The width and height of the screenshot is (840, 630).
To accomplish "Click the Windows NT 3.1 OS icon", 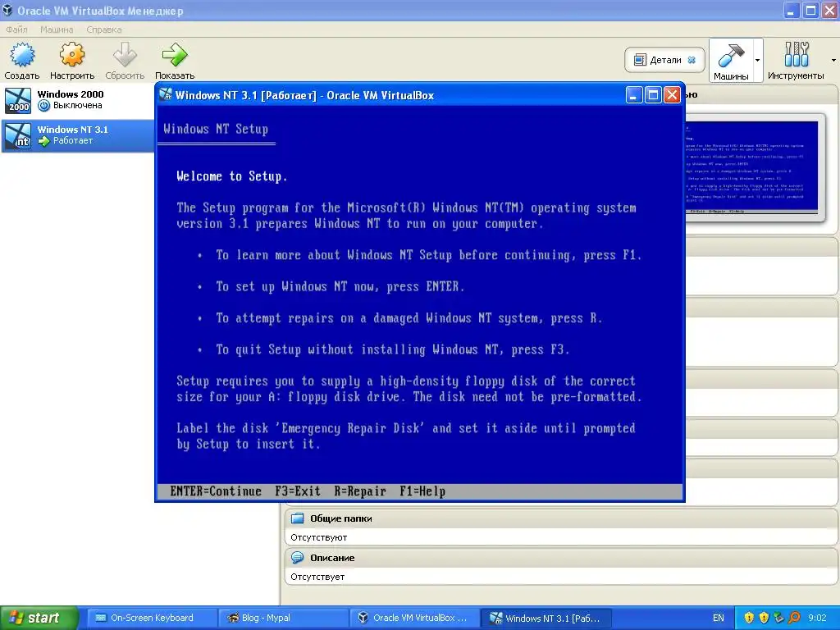I will [18, 135].
